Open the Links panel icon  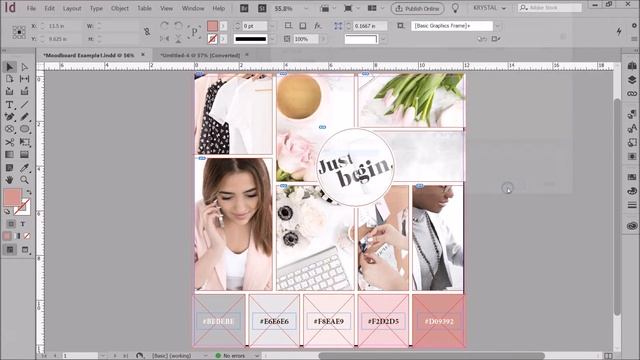[632, 93]
